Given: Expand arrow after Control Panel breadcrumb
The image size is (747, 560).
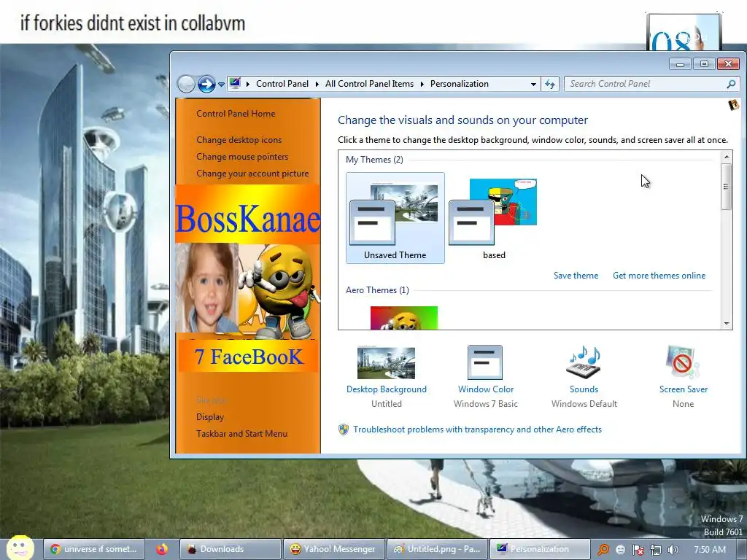Looking at the screenshot, I should [x=317, y=85].
